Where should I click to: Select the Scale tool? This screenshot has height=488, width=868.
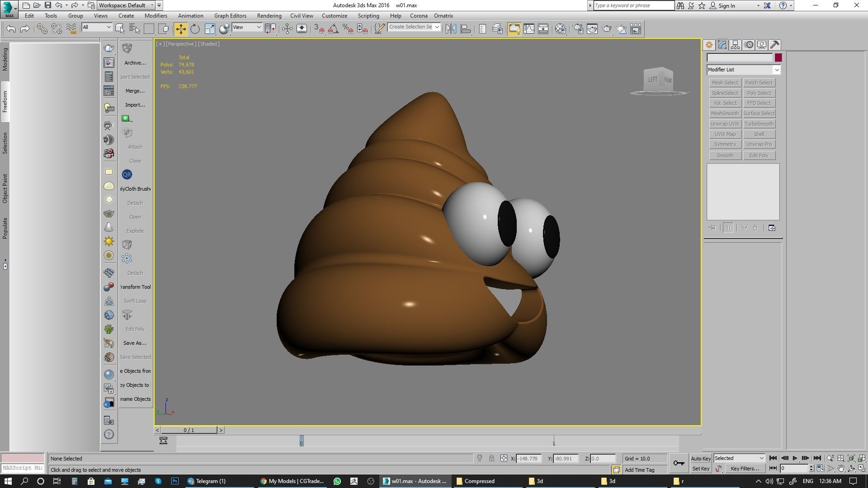coord(210,29)
